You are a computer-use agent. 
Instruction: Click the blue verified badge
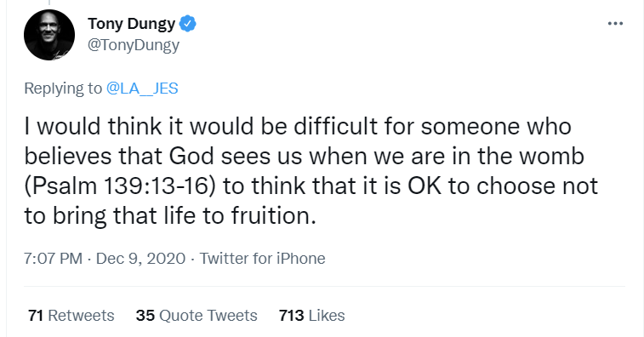coord(188,24)
